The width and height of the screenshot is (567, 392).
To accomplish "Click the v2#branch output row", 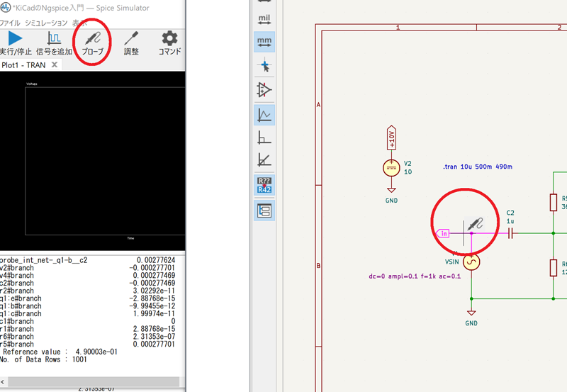I will pos(87,268).
